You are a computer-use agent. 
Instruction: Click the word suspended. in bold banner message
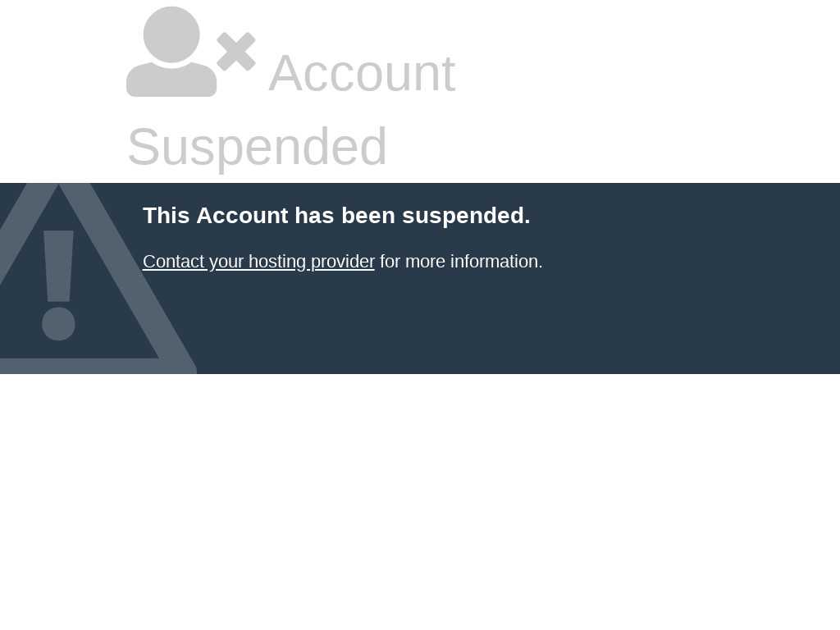point(466,216)
